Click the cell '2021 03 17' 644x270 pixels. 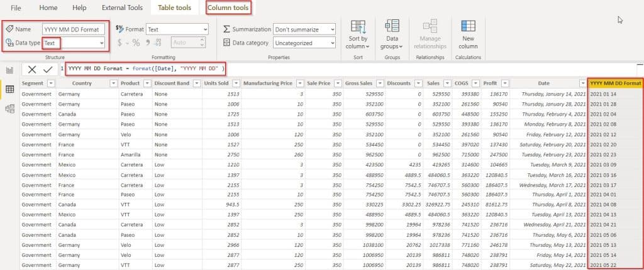pyautogui.click(x=615, y=185)
